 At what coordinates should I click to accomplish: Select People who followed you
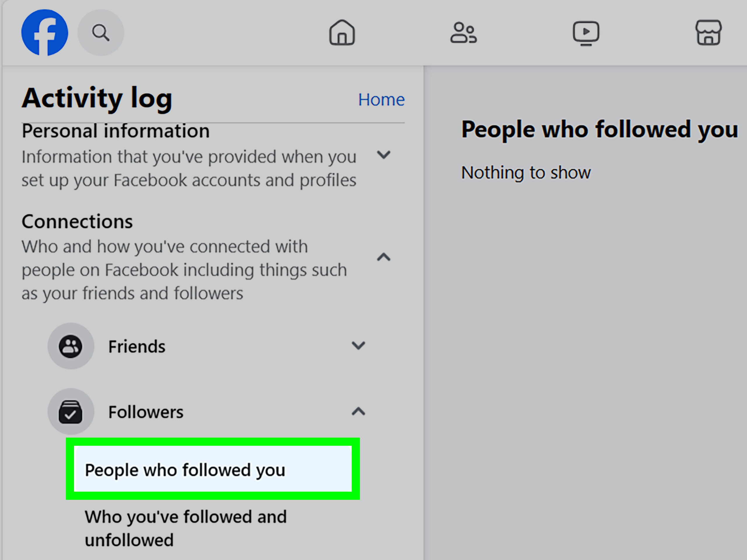[185, 470]
